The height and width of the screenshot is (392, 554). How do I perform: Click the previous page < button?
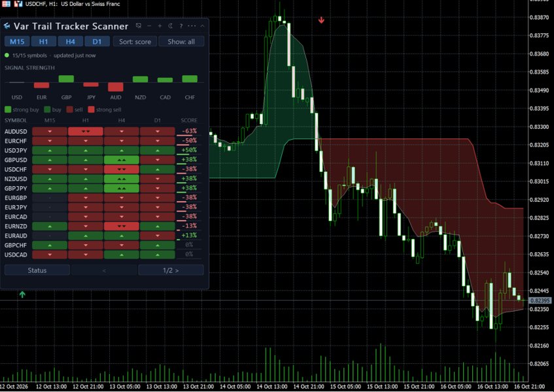[x=104, y=270]
